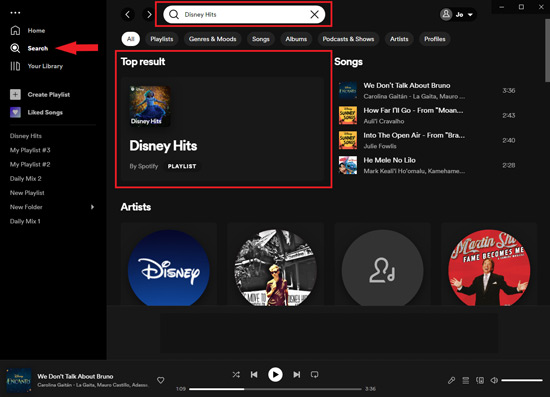Click Aulì'i Cravalho artist link
This screenshot has height=397, width=550.
point(384,121)
